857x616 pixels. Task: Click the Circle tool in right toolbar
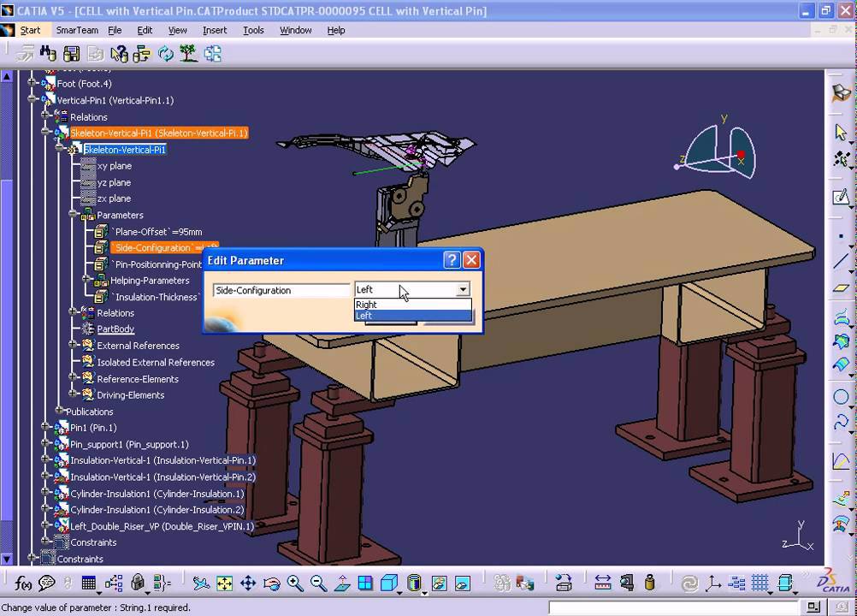click(x=841, y=397)
